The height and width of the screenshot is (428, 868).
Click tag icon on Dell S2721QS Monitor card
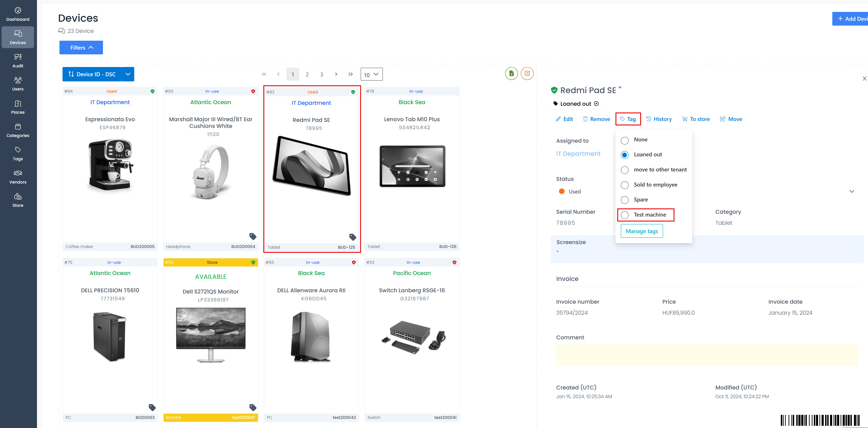[253, 407]
